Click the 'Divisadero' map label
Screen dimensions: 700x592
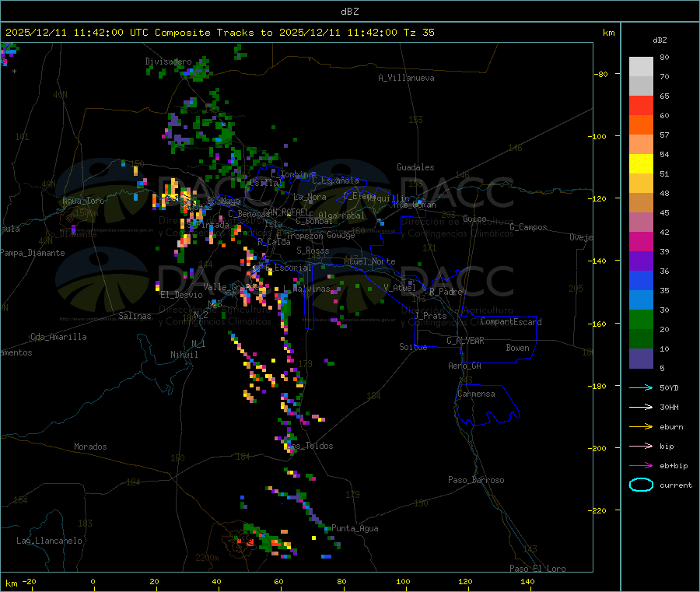(168, 61)
